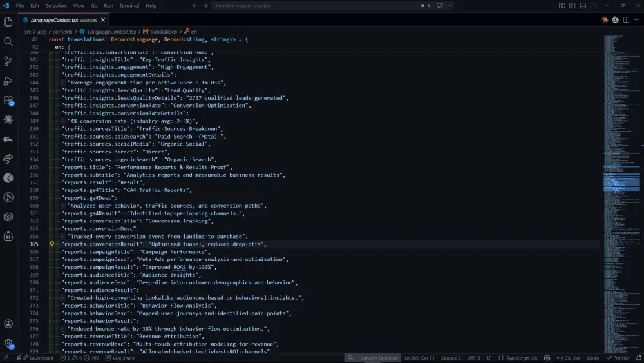
Task: Expand the 'translations' breadcrumb
Action: (163, 31)
